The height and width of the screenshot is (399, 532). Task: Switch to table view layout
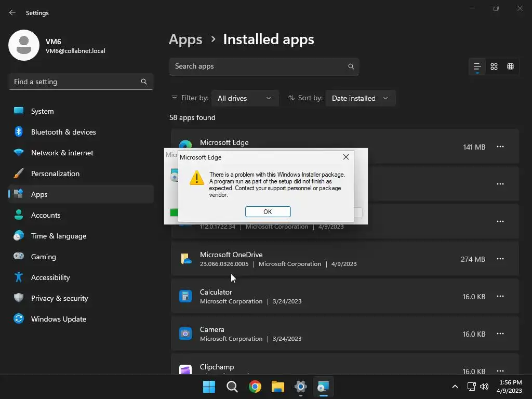510,66
